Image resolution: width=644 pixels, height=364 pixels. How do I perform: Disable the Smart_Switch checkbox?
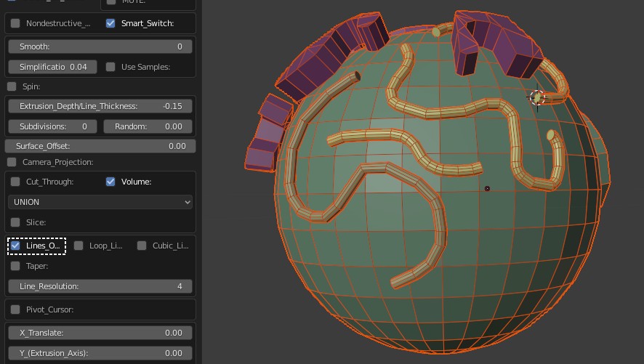click(x=110, y=23)
